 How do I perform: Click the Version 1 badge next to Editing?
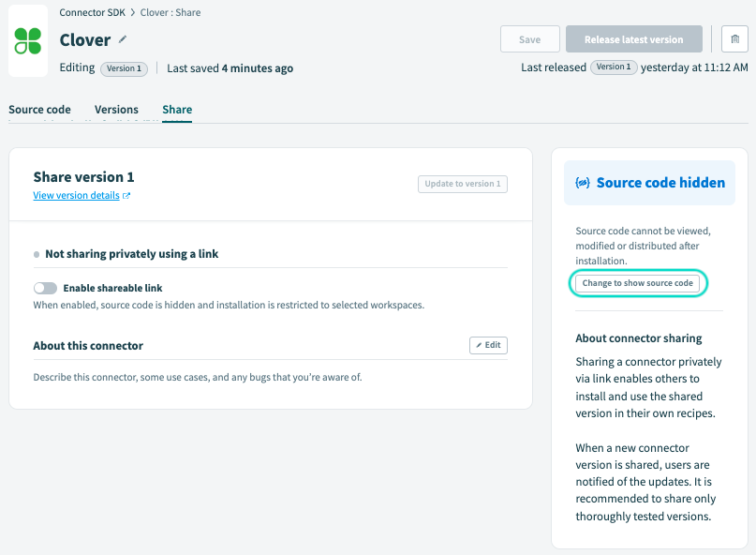point(123,67)
